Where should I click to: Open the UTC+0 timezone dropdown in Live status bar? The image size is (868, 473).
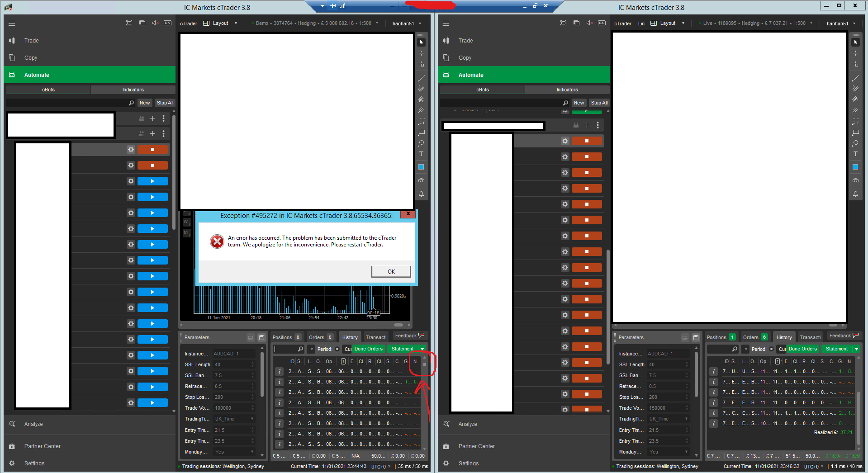pos(814,467)
